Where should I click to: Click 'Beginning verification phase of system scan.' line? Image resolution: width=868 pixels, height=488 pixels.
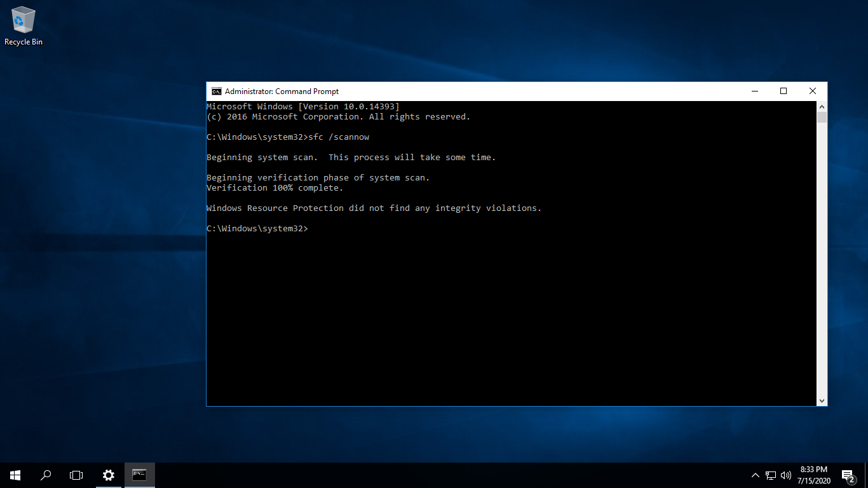(x=318, y=178)
